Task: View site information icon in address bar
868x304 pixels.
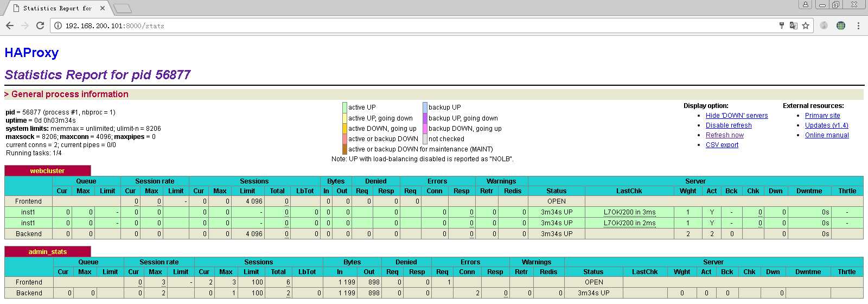Action: pyautogui.click(x=58, y=26)
